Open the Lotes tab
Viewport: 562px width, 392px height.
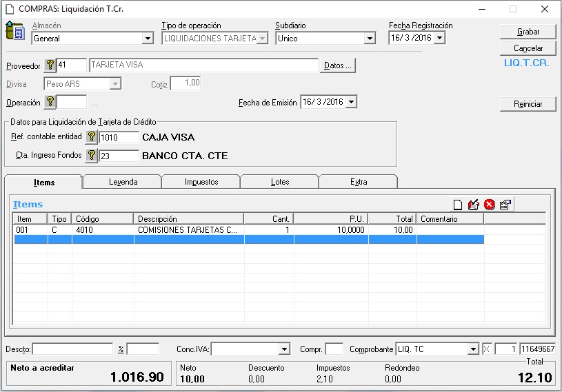click(x=280, y=182)
